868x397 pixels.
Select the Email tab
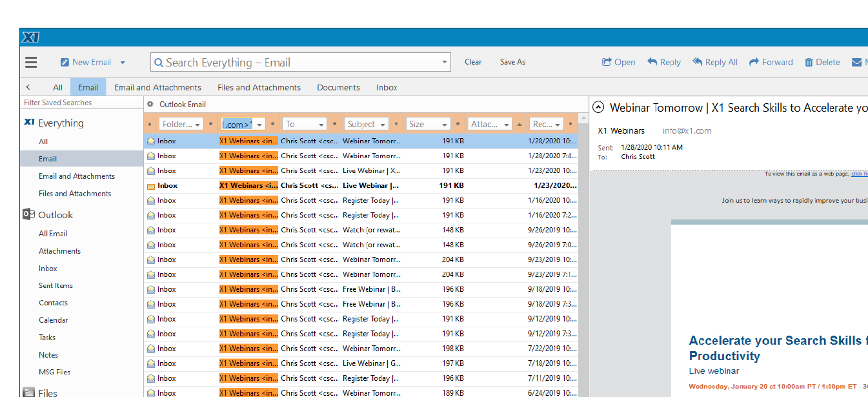[88, 87]
